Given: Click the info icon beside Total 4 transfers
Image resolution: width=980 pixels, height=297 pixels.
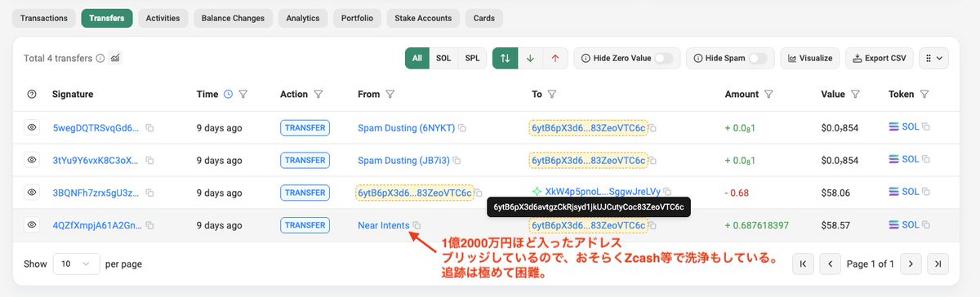Looking at the screenshot, I should pos(100,58).
